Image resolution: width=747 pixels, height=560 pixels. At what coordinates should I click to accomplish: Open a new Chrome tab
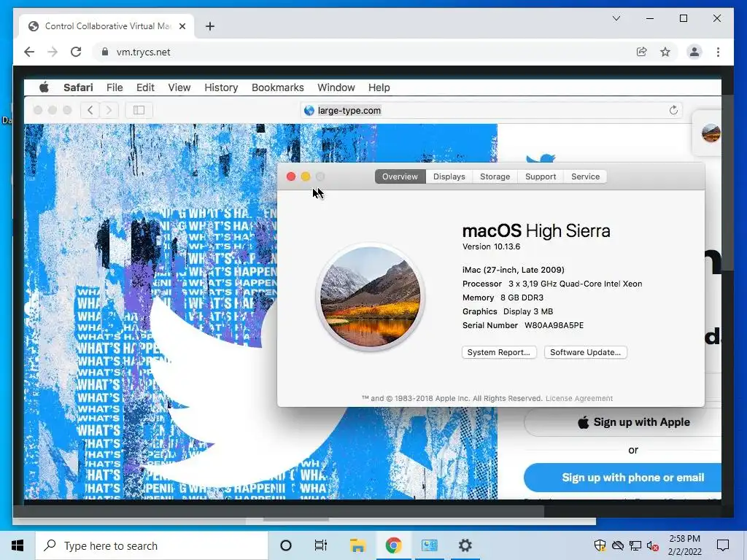coord(209,26)
